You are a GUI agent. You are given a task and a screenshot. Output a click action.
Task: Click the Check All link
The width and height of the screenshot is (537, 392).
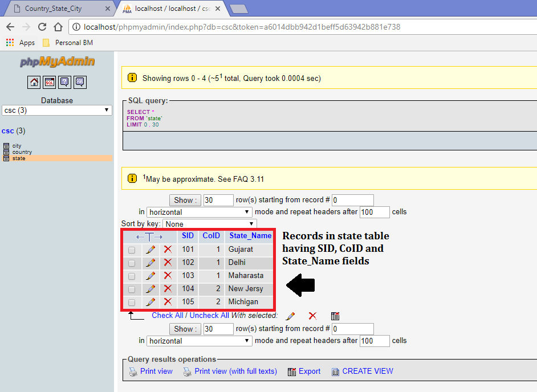point(168,315)
